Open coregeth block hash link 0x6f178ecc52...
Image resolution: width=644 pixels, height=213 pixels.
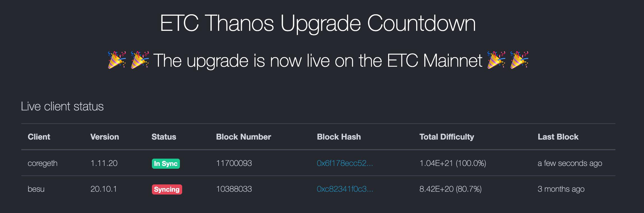pos(345,163)
